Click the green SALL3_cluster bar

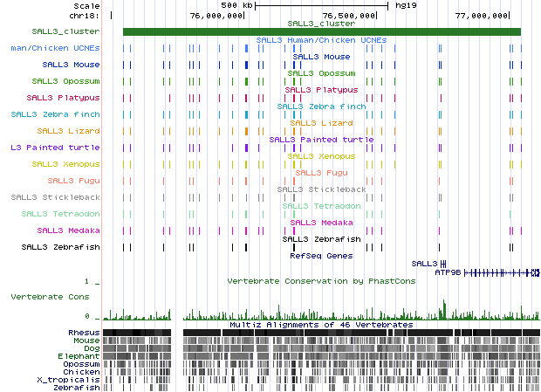click(321, 32)
